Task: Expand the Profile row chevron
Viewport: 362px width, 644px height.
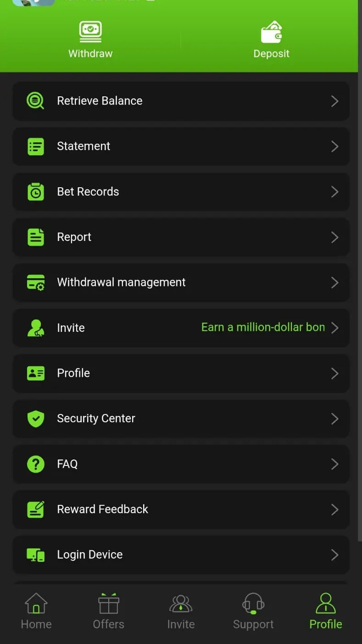Action: click(x=334, y=373)
